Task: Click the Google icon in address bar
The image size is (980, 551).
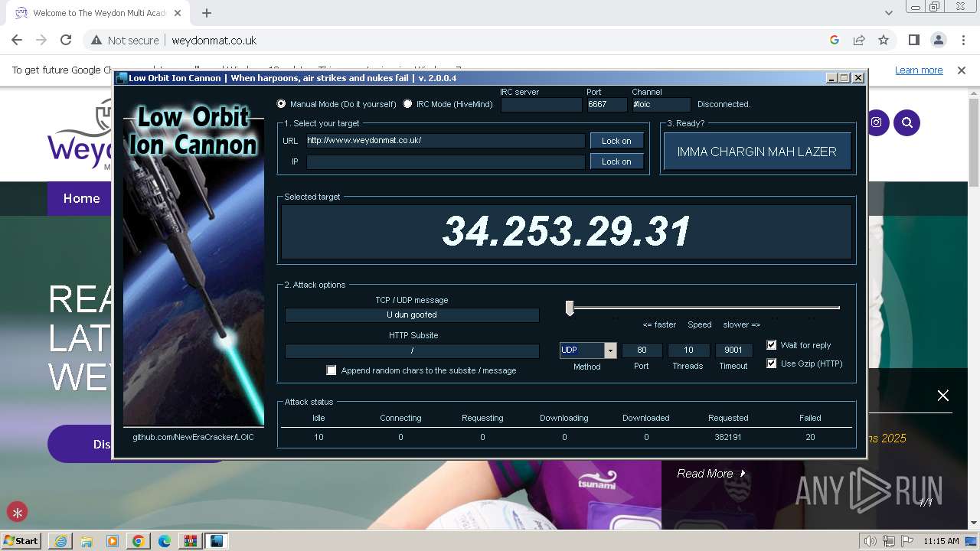Action: (x=835, y=40)
